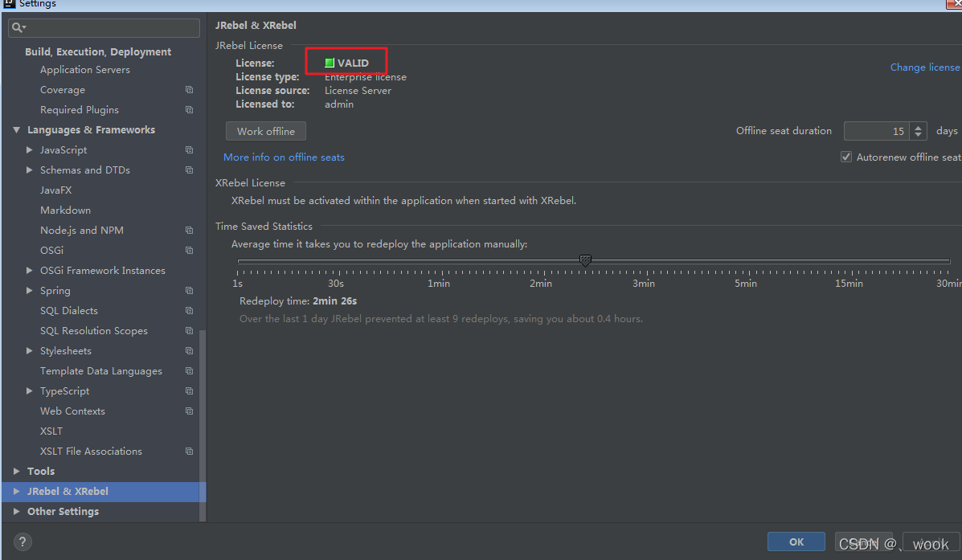962x560 pixels.
Task: Expand the JavaScript tree node
Action: [29, 149]
